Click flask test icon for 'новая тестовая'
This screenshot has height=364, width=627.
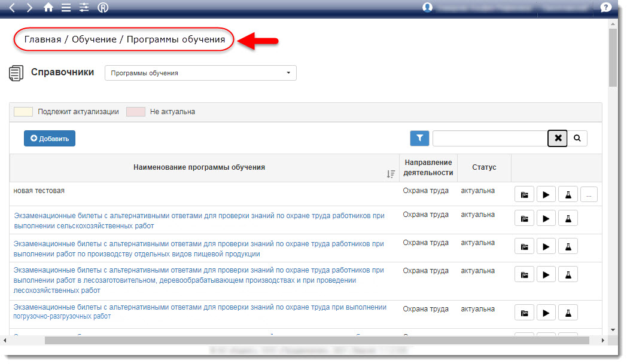coord(568,194)
